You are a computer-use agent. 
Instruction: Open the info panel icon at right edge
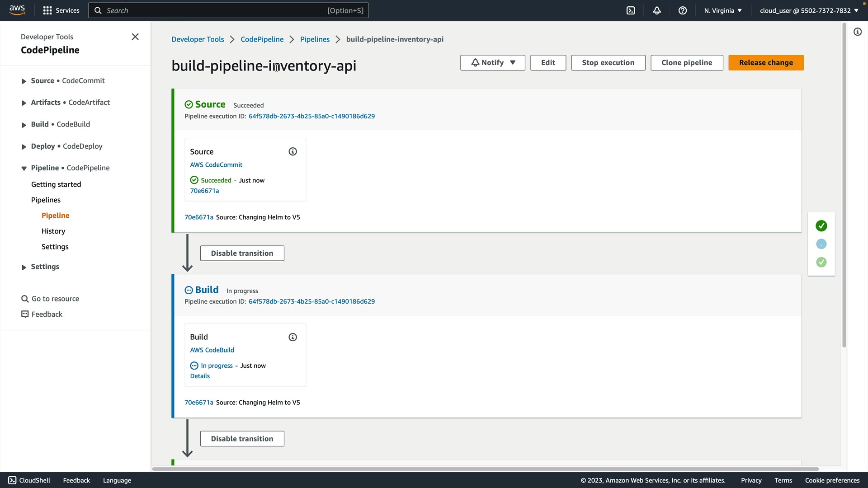[x=858, y=32]
